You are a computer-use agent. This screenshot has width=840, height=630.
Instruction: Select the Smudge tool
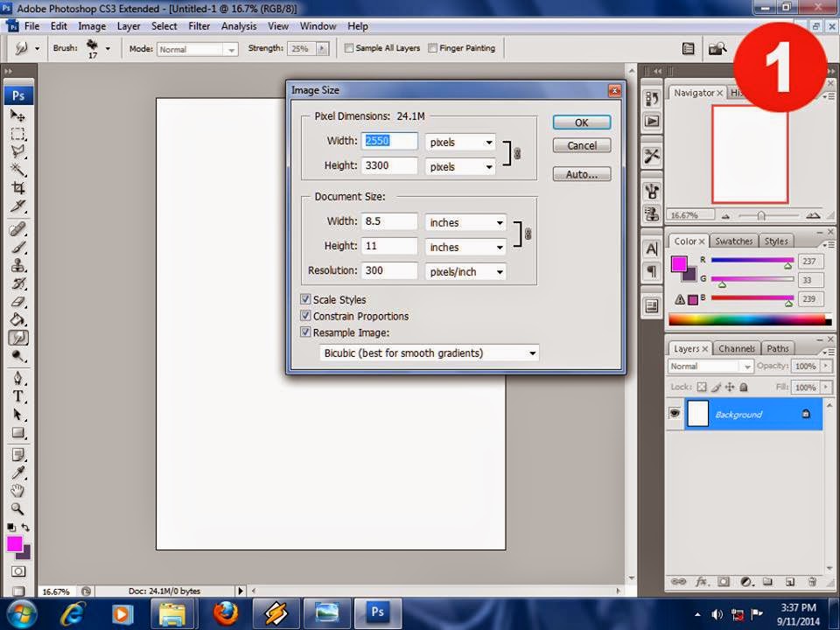pyautogui.click(x=18, y=338)
